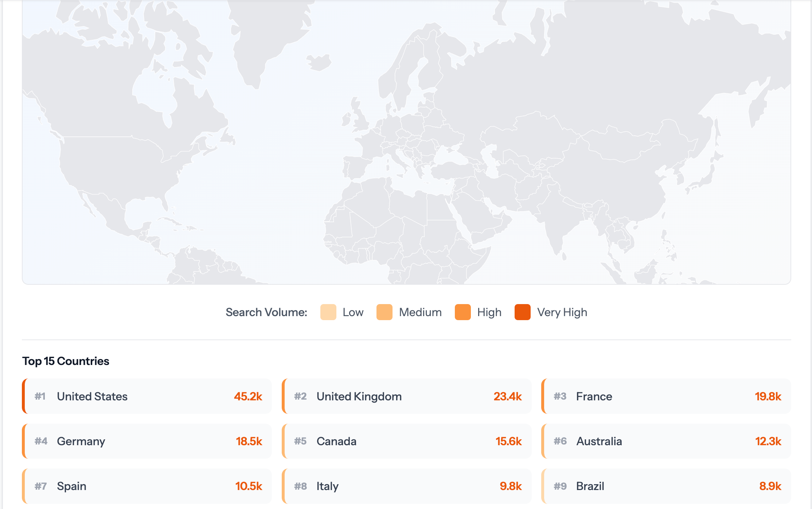812x509 pixels.
Task: Select the Very High legend swatch
Action: click(522, 312)
